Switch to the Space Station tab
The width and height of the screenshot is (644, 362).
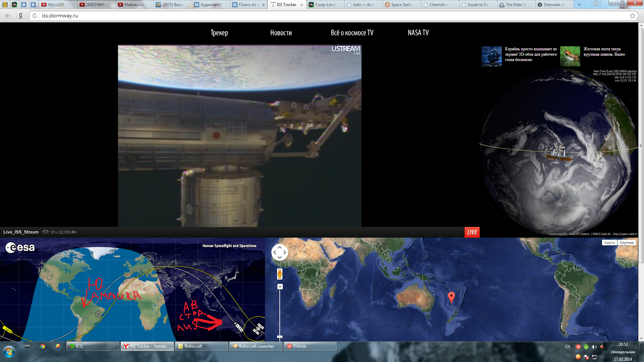pyautogui.click(x=402, y=5)
